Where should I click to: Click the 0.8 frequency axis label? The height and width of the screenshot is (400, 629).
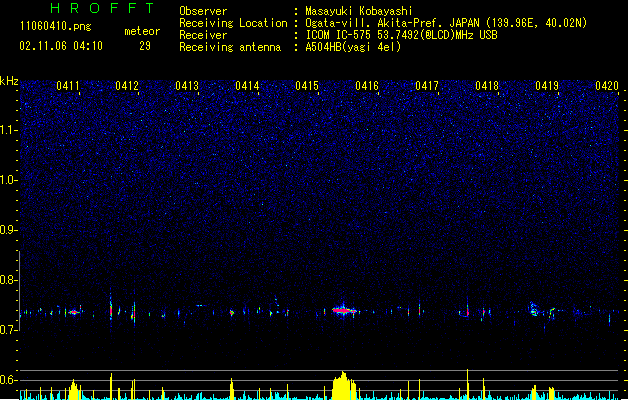pyautogui.click(x=9, y=280)
